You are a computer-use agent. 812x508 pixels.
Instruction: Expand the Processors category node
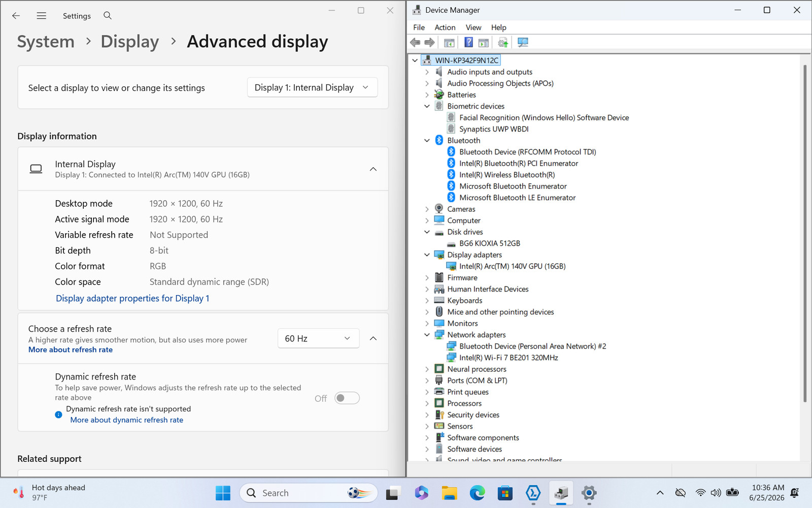tap(427, 403)
